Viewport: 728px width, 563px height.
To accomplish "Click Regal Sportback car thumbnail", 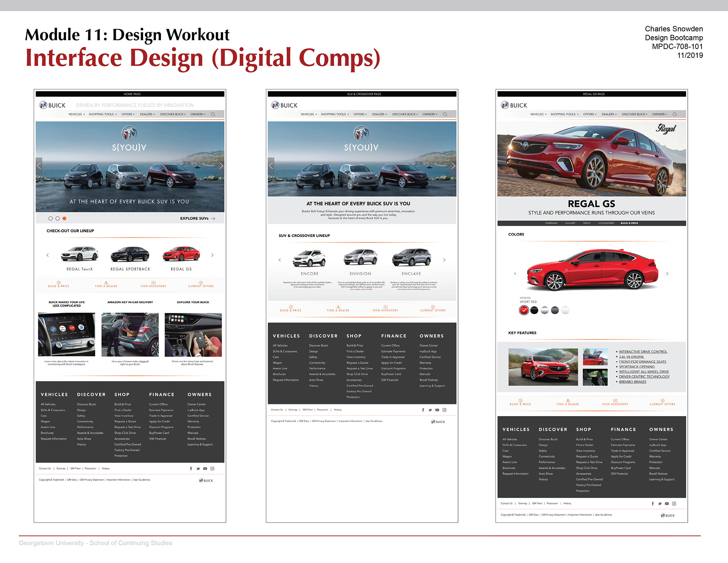I will click(x=130, y=254).
